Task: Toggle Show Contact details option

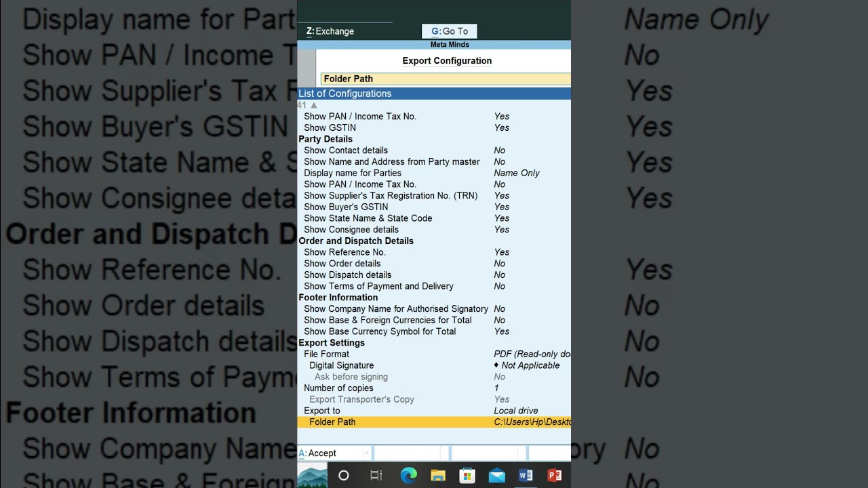Action: [434, 150]
